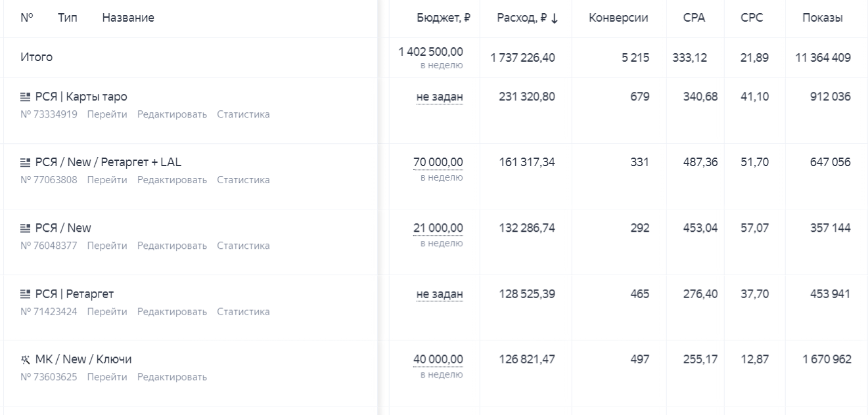Click Перейти under campaign № 76048377
The image size is (868, 415).
[x=107, y=246]
